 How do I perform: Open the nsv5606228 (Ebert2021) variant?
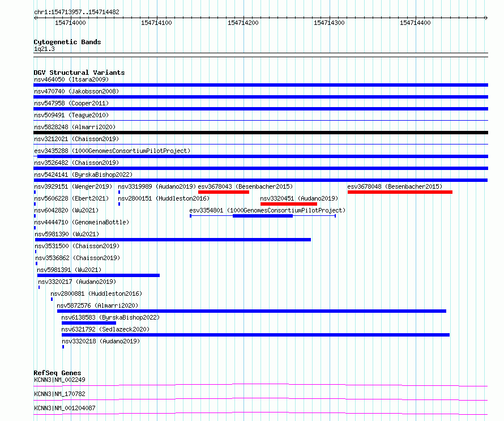click(x=71, y=198)
